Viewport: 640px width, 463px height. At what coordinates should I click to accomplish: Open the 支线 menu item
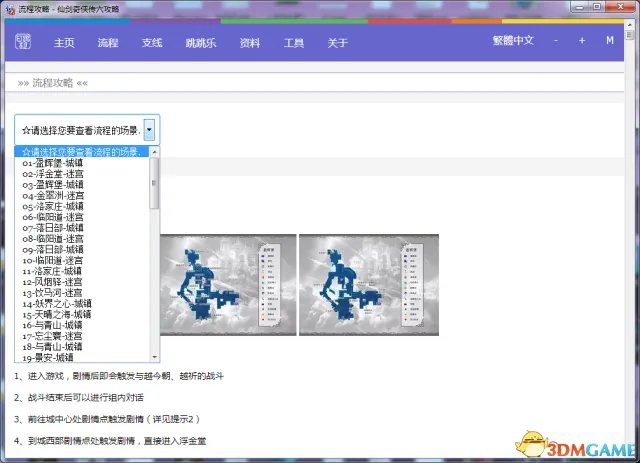coord(152,42)
